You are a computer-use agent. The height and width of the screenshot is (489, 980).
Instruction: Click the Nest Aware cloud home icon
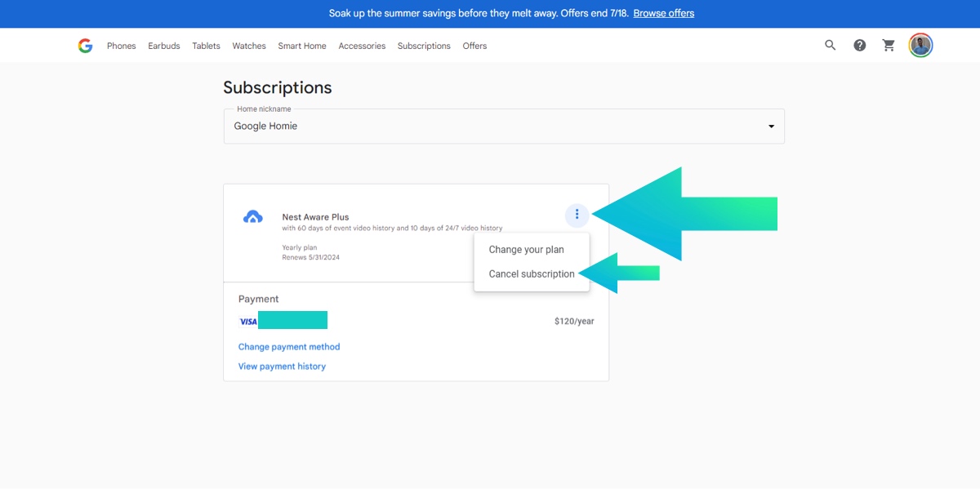coord(253,217)
